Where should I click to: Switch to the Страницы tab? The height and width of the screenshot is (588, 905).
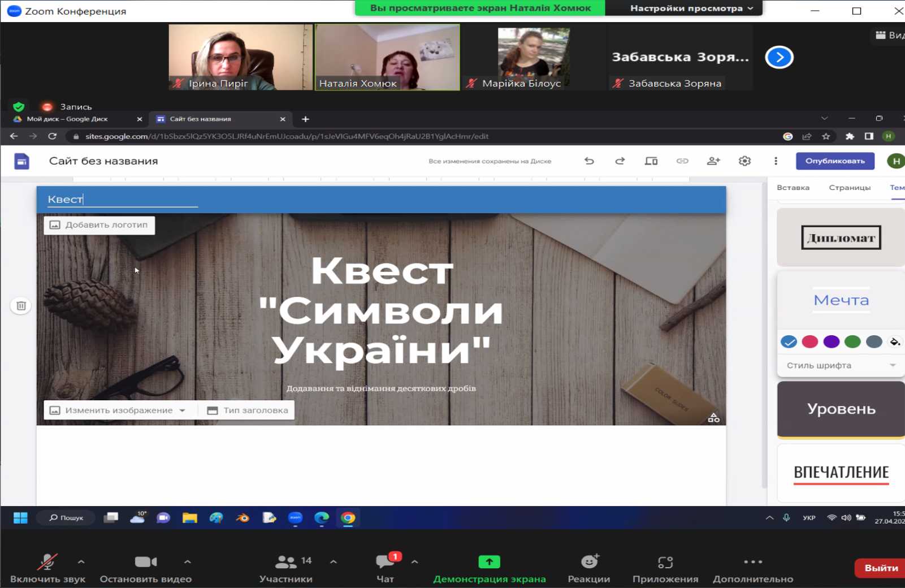tap(851, 187)
